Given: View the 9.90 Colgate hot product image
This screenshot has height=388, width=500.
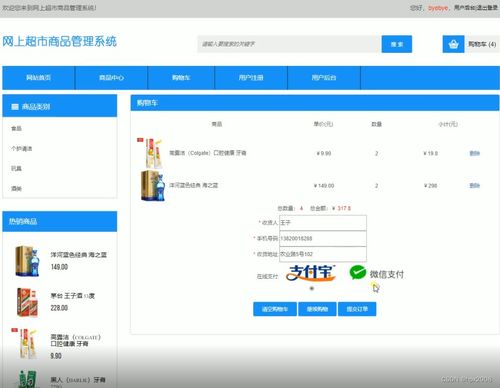Looking at the screenshot, I should (x=26, y=344).
